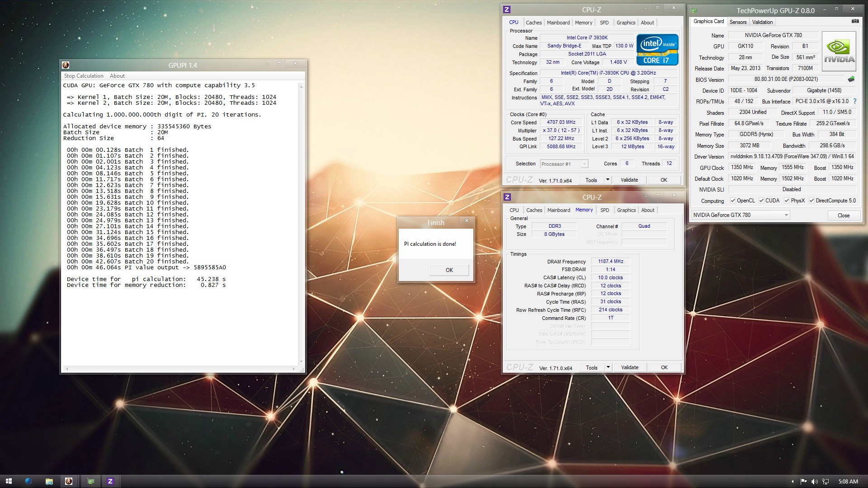Click the GPU-Z screenshot camera icon
The height and width of the screenshot is (488, 868).
[855, 21]
